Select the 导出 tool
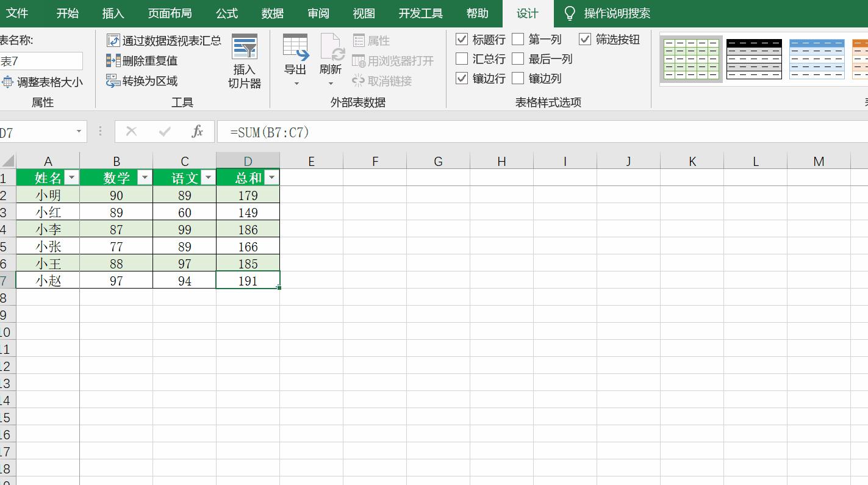 pos(295,58)
